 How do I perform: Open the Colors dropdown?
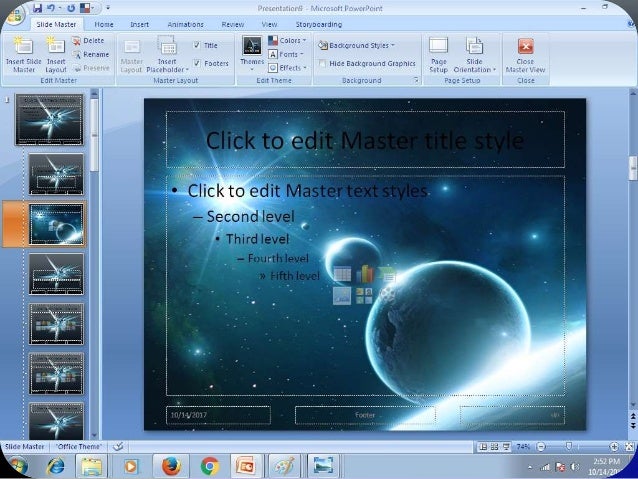click(x=287, y=40)
